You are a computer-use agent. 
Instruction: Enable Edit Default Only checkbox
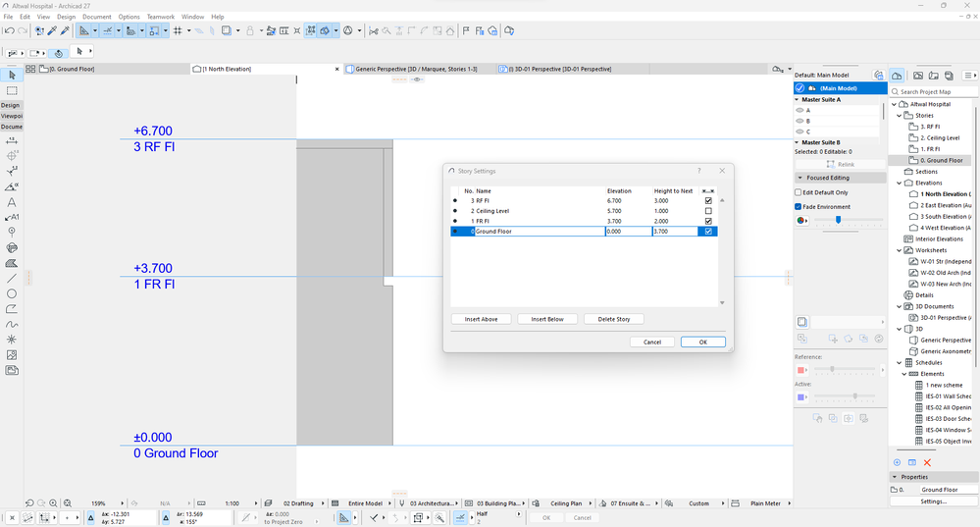coord(799,192)
